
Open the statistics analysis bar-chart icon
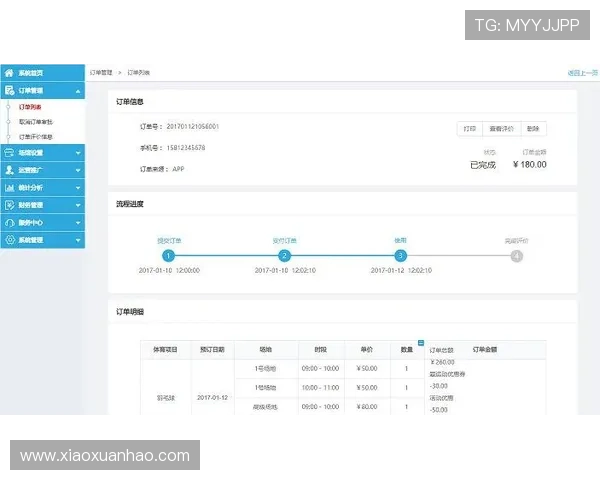[x=10, y=188]
